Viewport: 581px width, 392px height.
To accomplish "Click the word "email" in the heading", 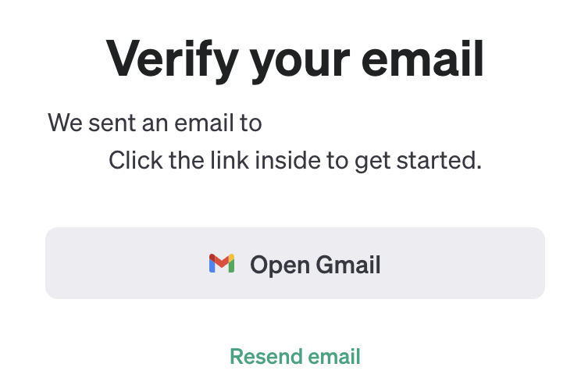I will [x=422, y=59].
